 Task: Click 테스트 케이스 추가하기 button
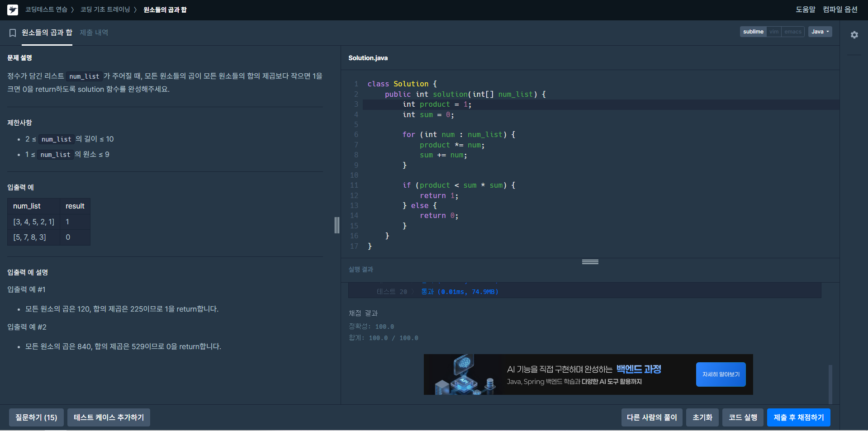click(x=109, y=417)
